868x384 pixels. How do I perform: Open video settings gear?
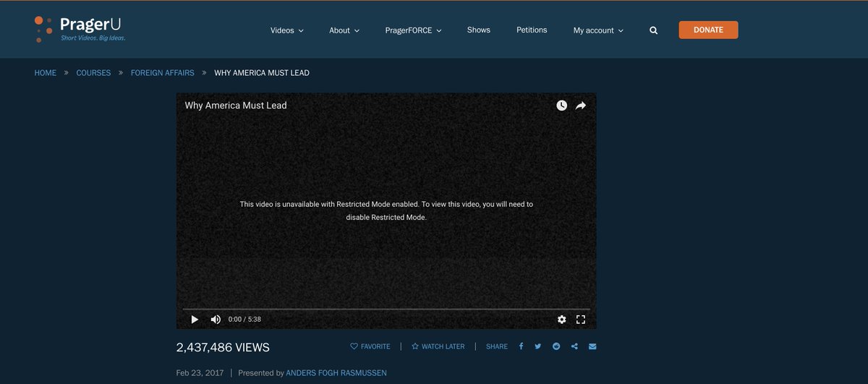coord(562,319)
